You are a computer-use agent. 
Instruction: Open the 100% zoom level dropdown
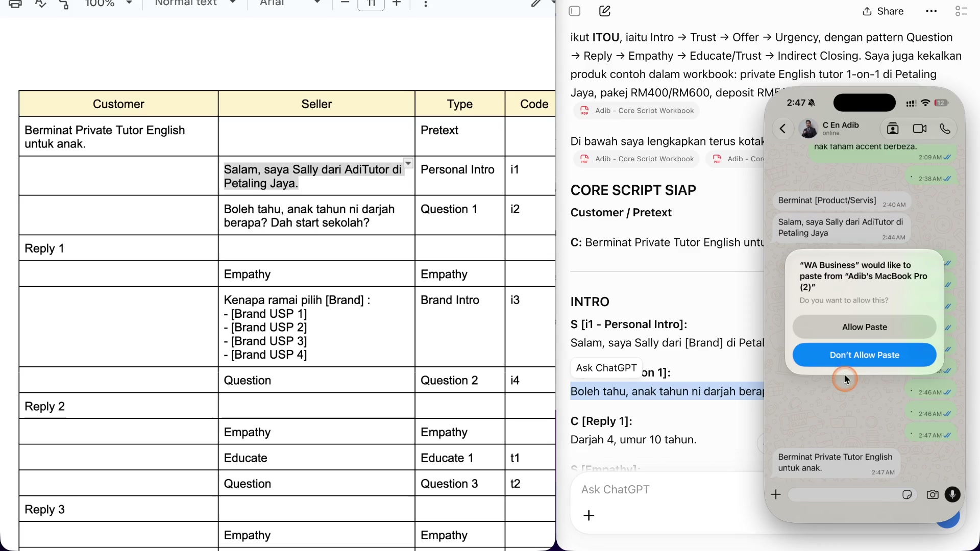pos(109,3)
